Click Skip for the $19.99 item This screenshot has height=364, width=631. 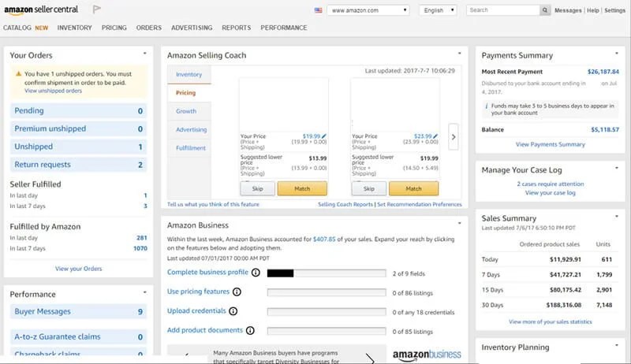coord(258,188)
